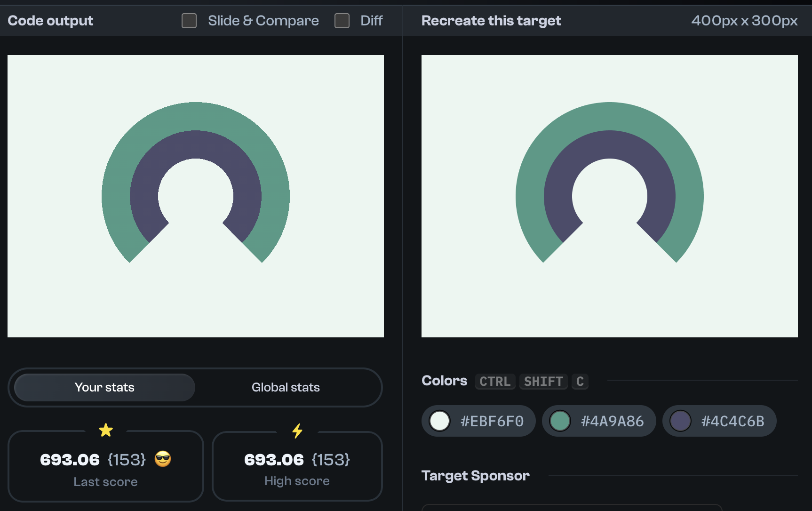Image resolution: width=812 pixels, height=511 pixels.
Task: Copy the #EBF6F0 color swatch
Action: coord(478,421)
